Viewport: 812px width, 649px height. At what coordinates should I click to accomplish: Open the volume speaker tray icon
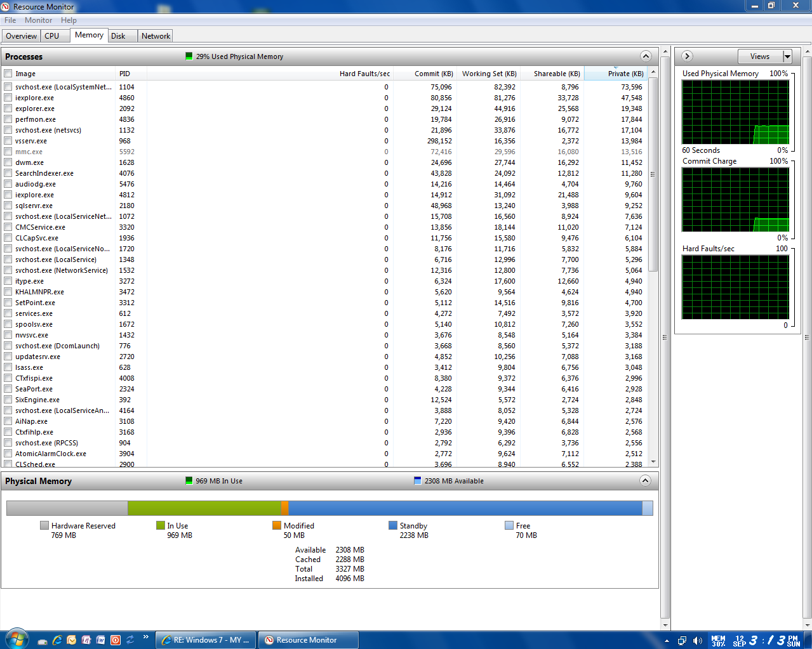tap(697, 641)
